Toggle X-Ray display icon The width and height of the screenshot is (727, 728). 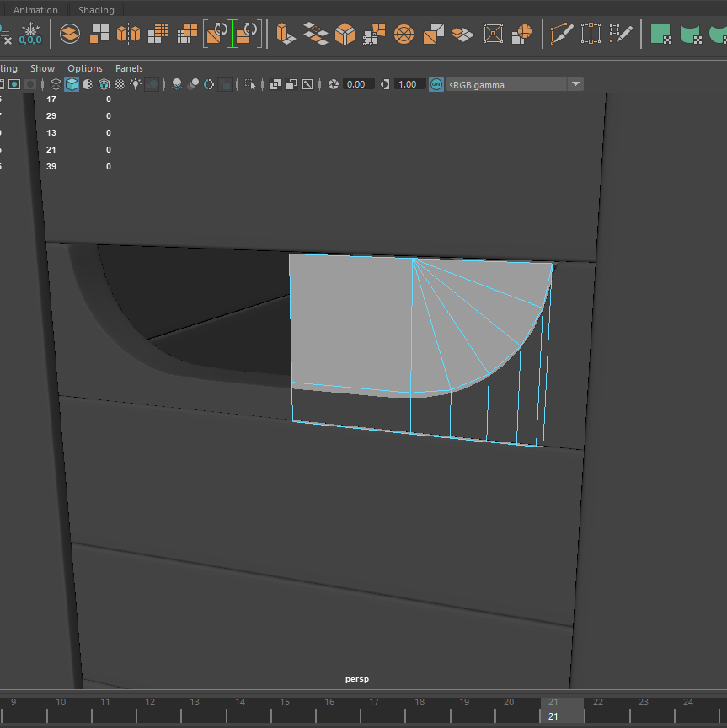tap(275, 84)
